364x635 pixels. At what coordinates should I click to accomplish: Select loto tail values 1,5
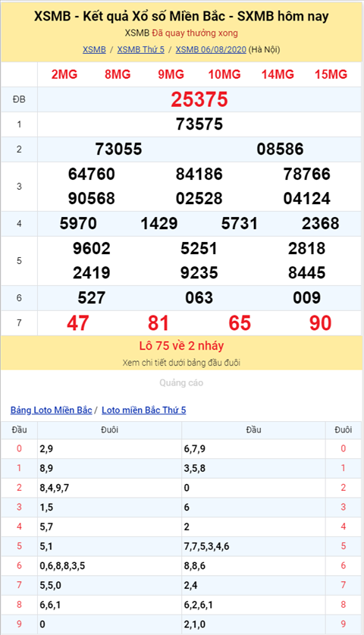pyautogui.click(x=46, y=508)
